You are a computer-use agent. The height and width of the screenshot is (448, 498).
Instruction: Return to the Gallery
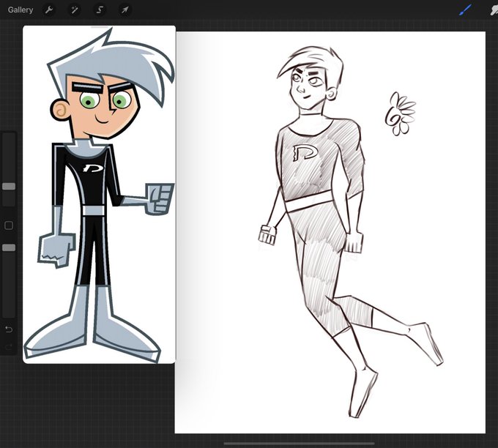coord(21,10)
